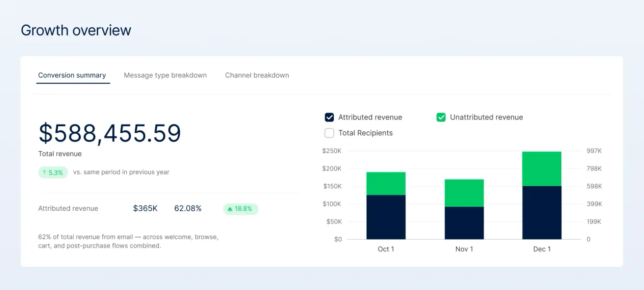Select the dark Oct 1 attributed bar
Screen dimensions: 644x290
click(386, 217)
